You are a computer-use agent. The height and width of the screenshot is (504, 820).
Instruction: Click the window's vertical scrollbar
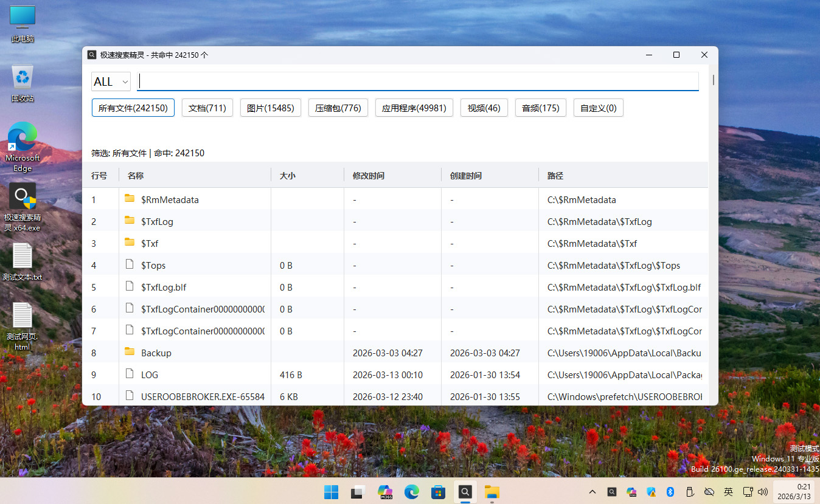(713, 80)
